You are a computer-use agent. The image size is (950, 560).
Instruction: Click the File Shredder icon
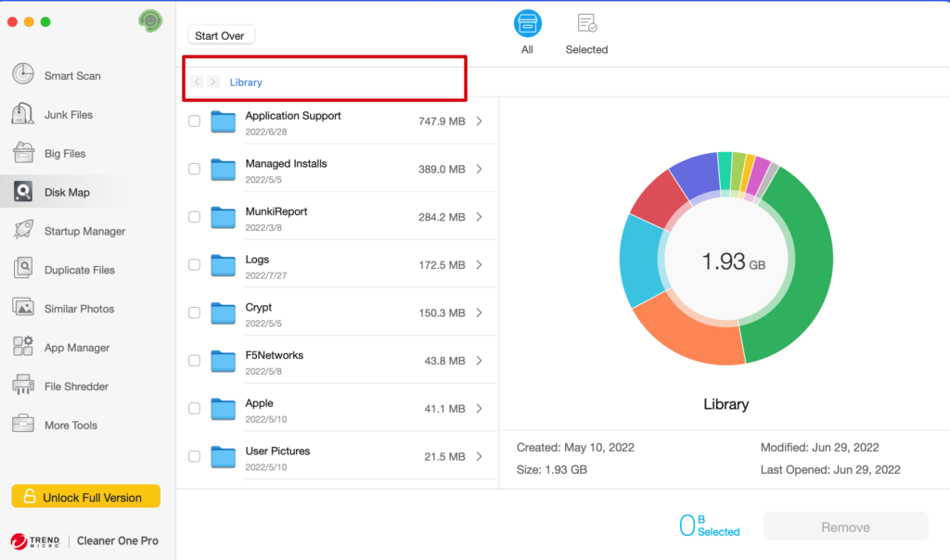click(x=23, y=386)
